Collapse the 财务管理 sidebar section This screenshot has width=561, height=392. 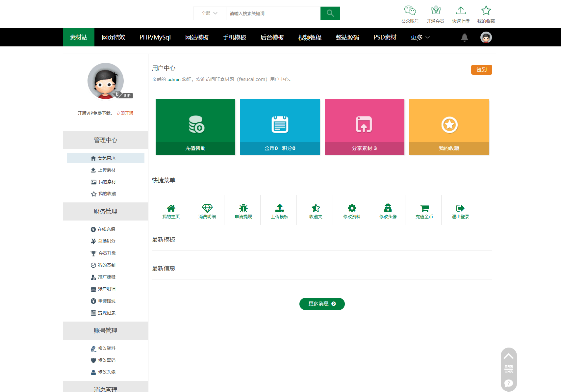click(105, 212)
